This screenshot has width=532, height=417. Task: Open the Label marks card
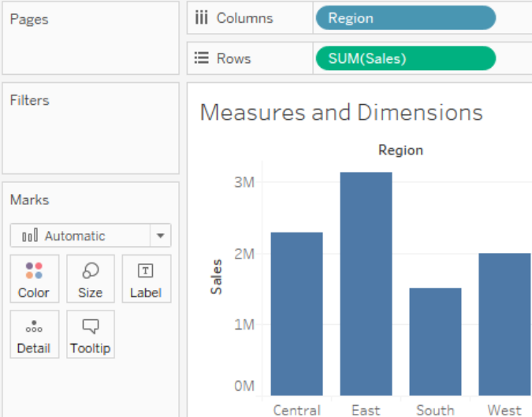point(147,278)
